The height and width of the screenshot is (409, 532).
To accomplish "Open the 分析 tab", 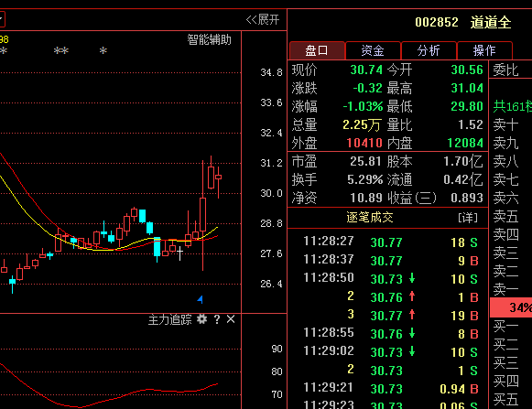I will point(429,50).
